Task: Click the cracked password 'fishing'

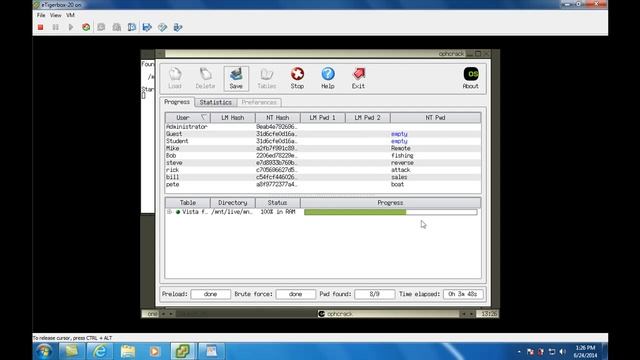Action: 402,156
